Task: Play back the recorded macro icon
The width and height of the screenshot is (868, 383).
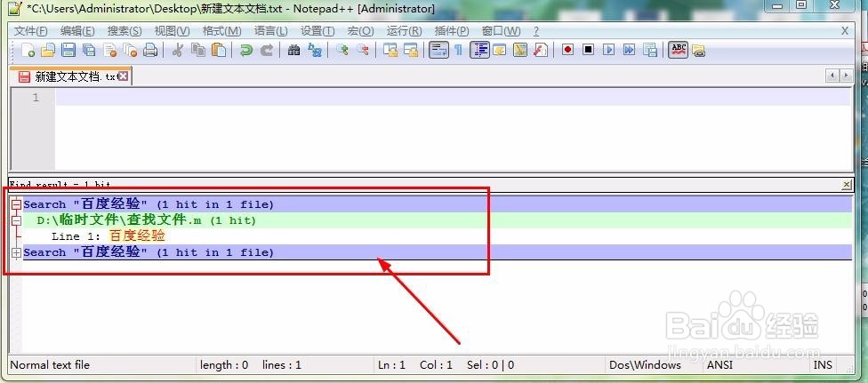Action: tap(608, 51)
